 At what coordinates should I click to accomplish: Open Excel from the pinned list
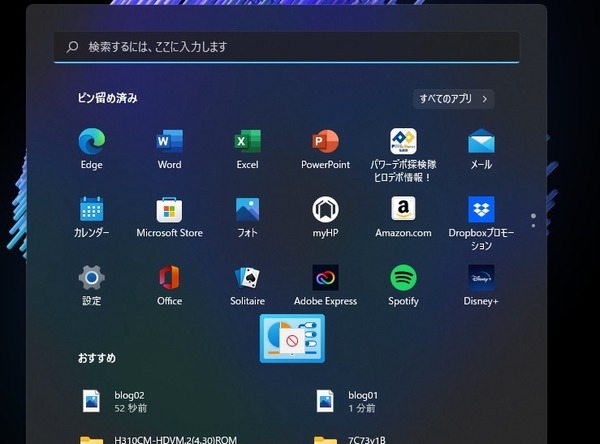click(x=248, y=149)
